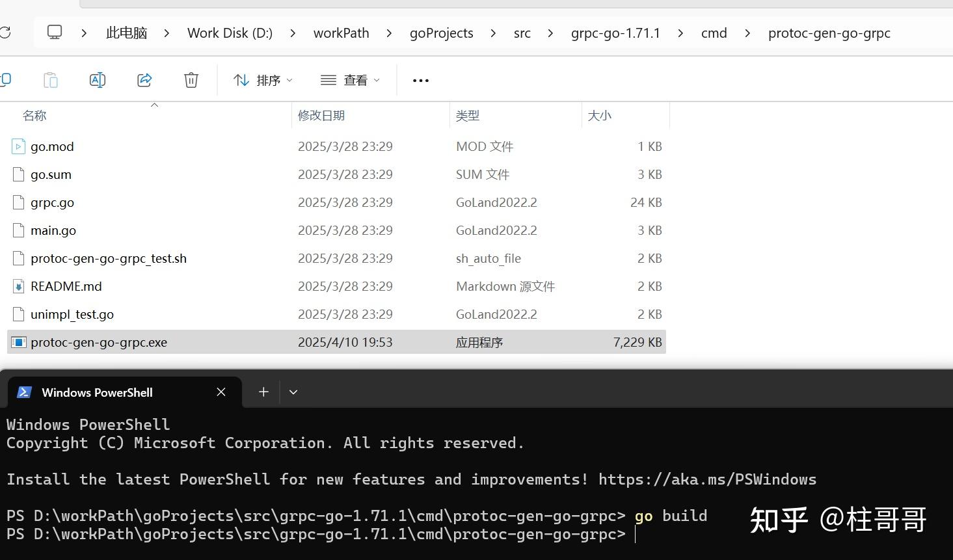Delete selection using the trash icon
953x560 pixels.
pyautogui.click(x=191, y=79)
